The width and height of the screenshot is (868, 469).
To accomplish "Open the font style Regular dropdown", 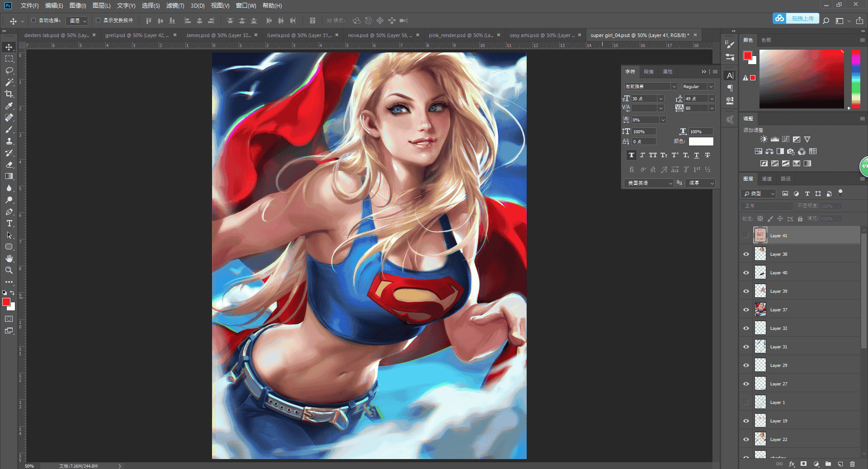I will coord(698,86).
